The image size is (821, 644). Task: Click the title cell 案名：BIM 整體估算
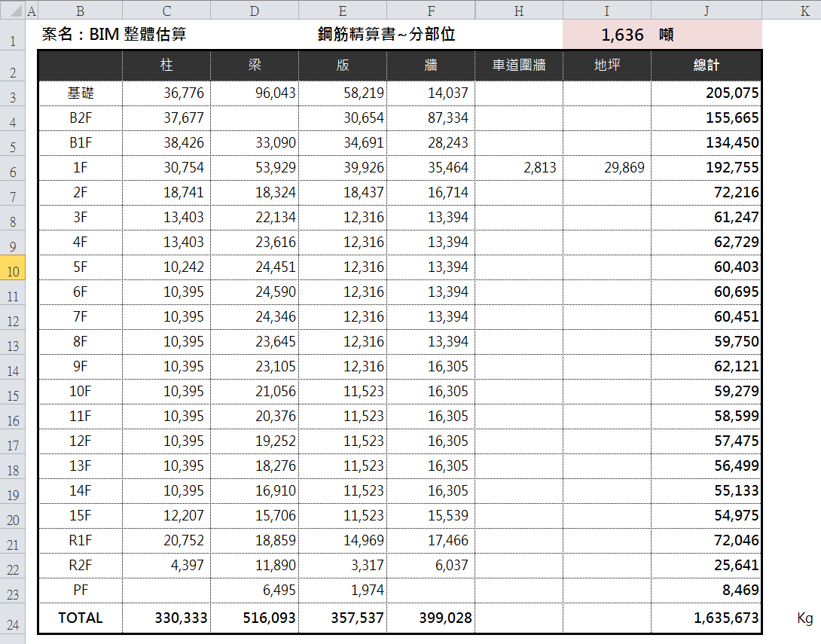[114, 35]
